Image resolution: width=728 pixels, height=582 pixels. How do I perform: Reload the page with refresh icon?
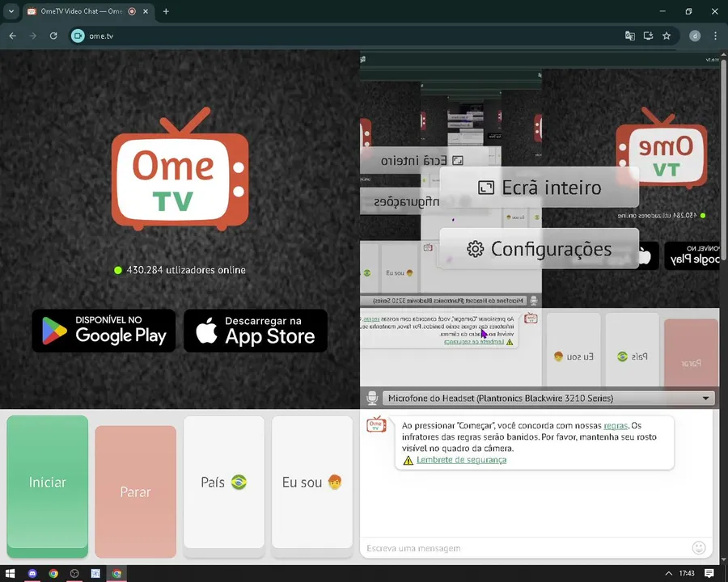click(53, 36)
